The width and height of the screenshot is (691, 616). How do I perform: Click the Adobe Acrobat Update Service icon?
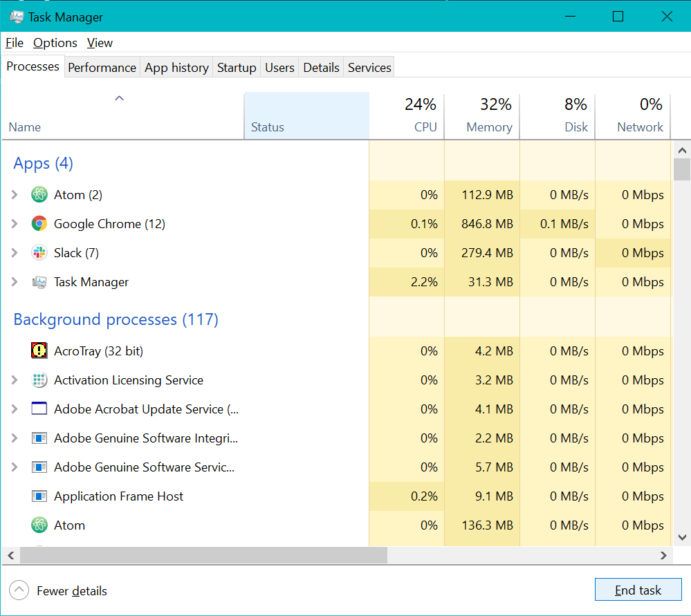click(39, 409)
